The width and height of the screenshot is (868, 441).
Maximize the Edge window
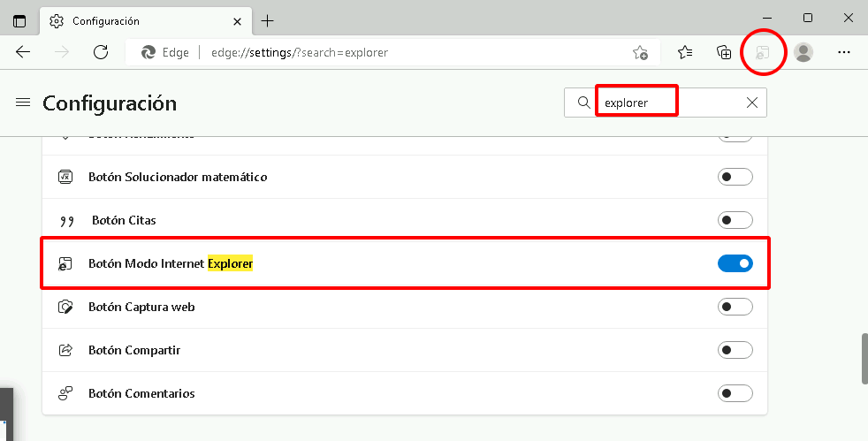[808, 19]
